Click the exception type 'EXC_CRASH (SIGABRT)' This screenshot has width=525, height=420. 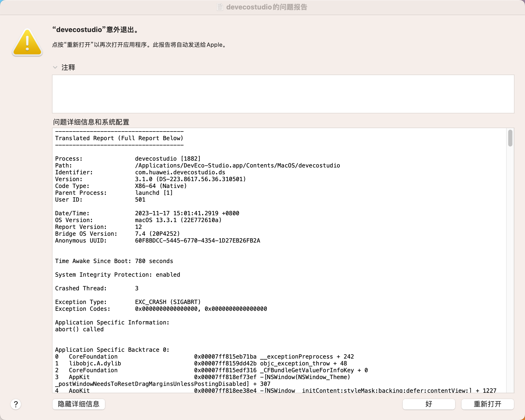(168, 302)
